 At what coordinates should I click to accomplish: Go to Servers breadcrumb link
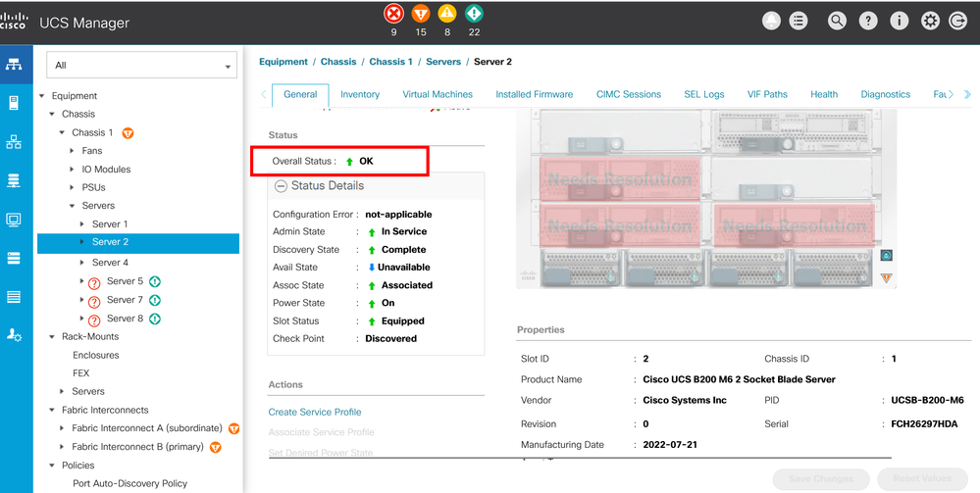pyautogui.click(x=443, y=62)
